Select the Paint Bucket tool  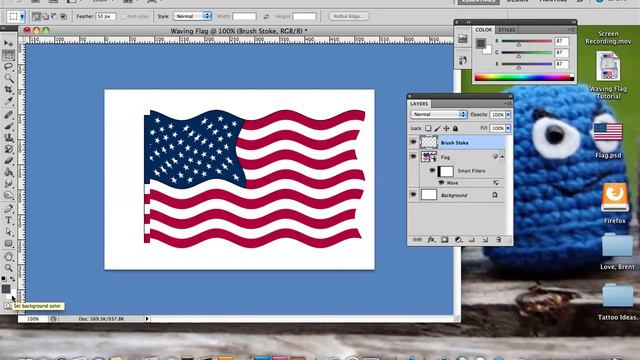click(x=8, y=172)
